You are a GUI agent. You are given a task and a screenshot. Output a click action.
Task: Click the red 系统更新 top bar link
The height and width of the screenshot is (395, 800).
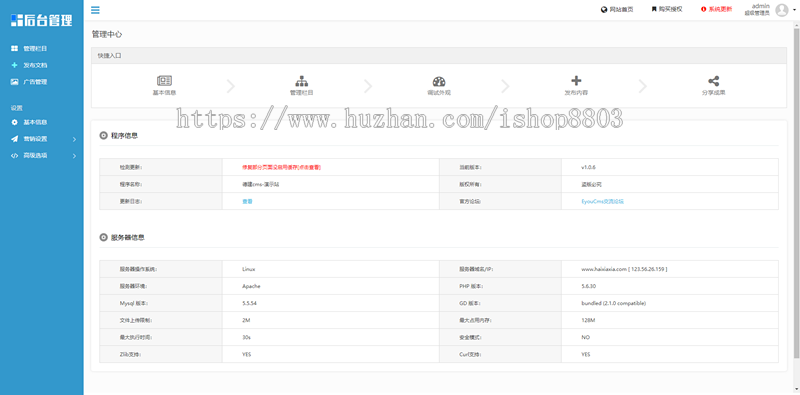(716, 9)
